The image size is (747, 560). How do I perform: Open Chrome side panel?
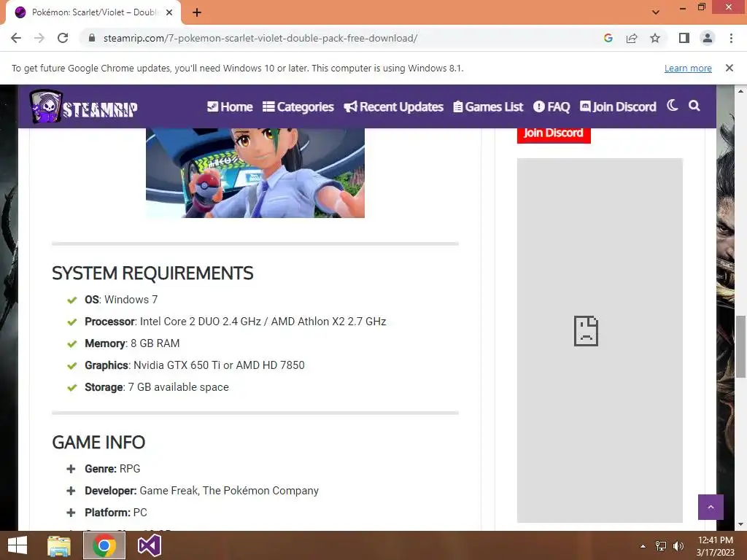click(x=684, y=38)
